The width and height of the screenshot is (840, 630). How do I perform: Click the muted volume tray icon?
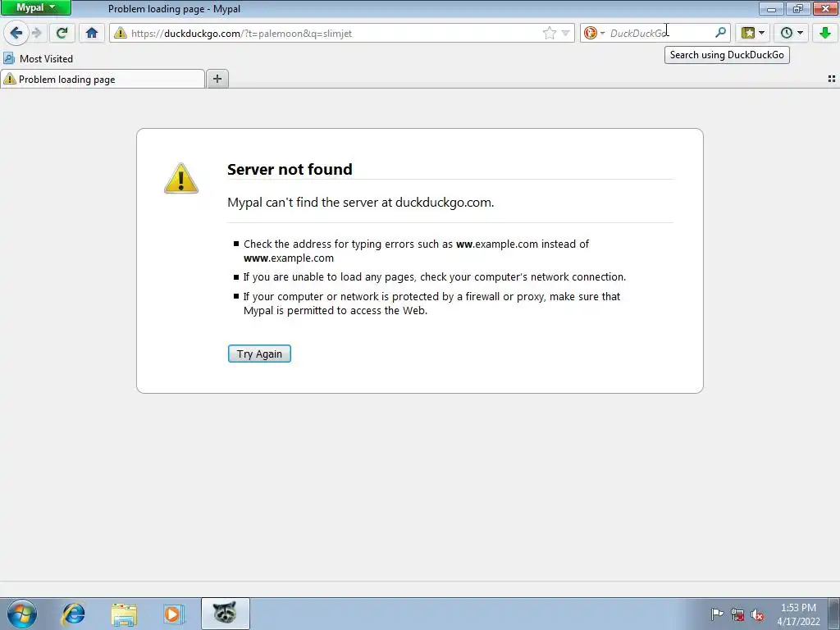757,614
